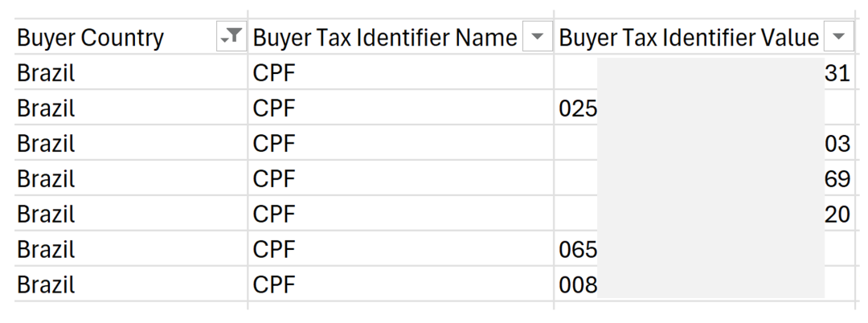
Task: Open the Buyer Country filter dropdown
Action: (x=231, y=38)
